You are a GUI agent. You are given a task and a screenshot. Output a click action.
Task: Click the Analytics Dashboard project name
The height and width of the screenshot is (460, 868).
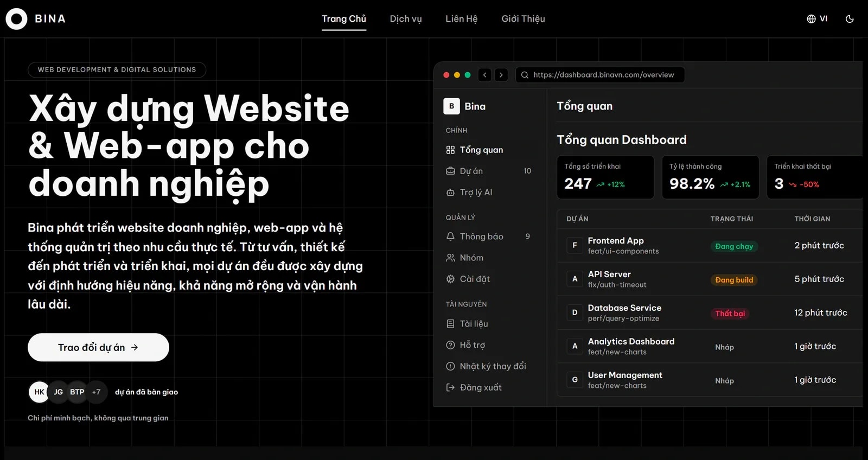pyautogui.click(x=631, y=341)
